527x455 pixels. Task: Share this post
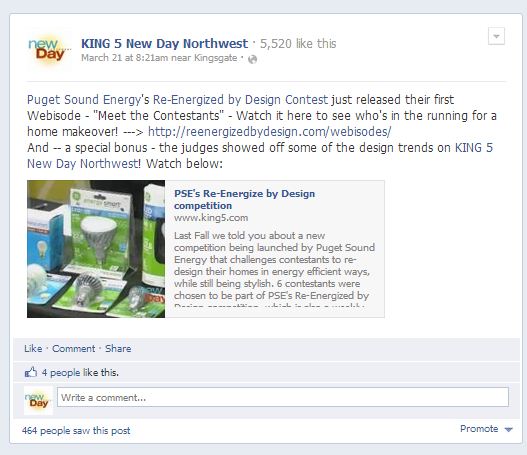point(118,348)
